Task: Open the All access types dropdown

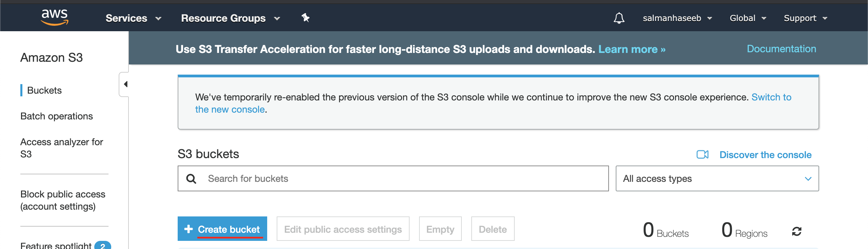Action: point(717,178)
